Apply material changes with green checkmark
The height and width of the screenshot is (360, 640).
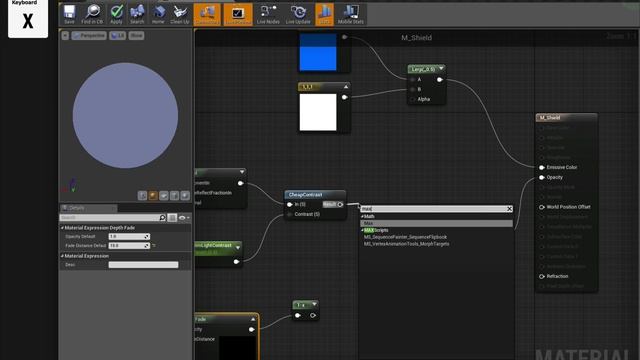coord(116,14)
